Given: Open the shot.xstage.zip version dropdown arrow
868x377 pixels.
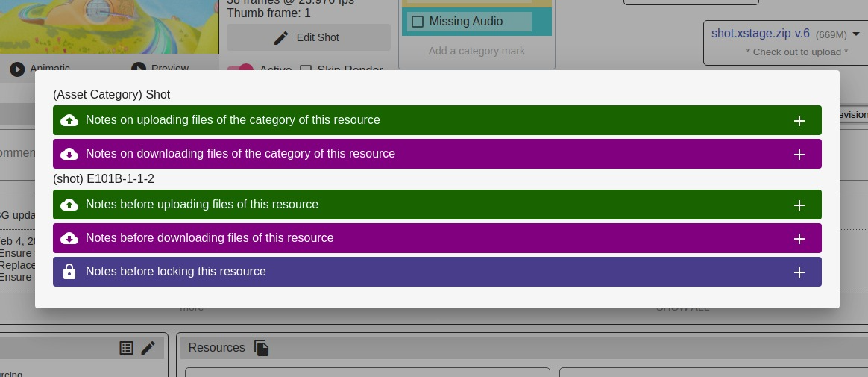Looking at the screenshot, I should (856, 34).
